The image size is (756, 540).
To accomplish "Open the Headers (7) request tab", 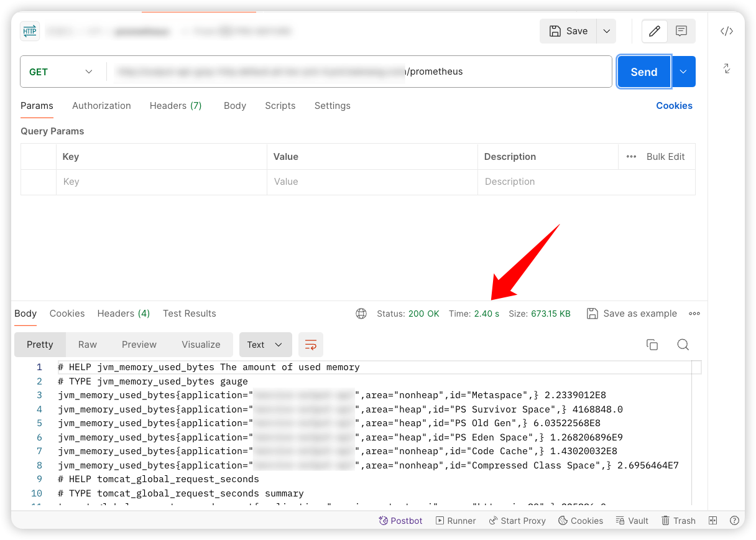I will 176,106.
